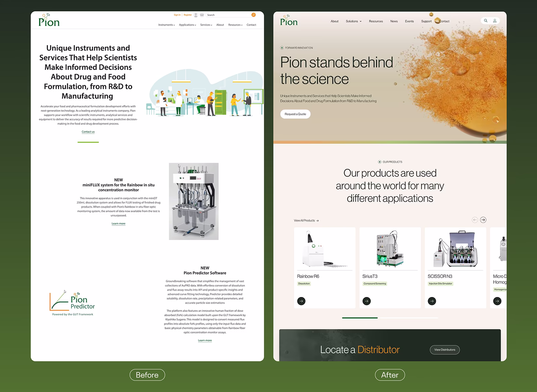Expand the Solutions dropdown in After nav

[354, 21]
